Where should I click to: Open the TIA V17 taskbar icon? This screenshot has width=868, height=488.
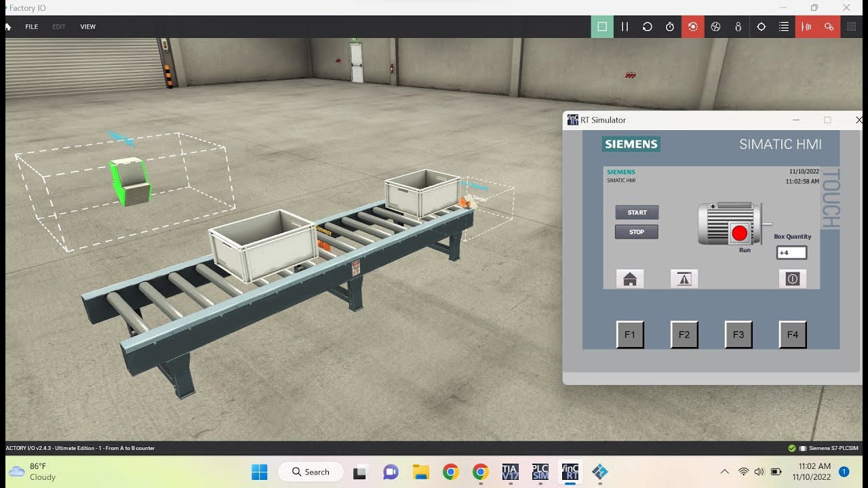point(510,472)
